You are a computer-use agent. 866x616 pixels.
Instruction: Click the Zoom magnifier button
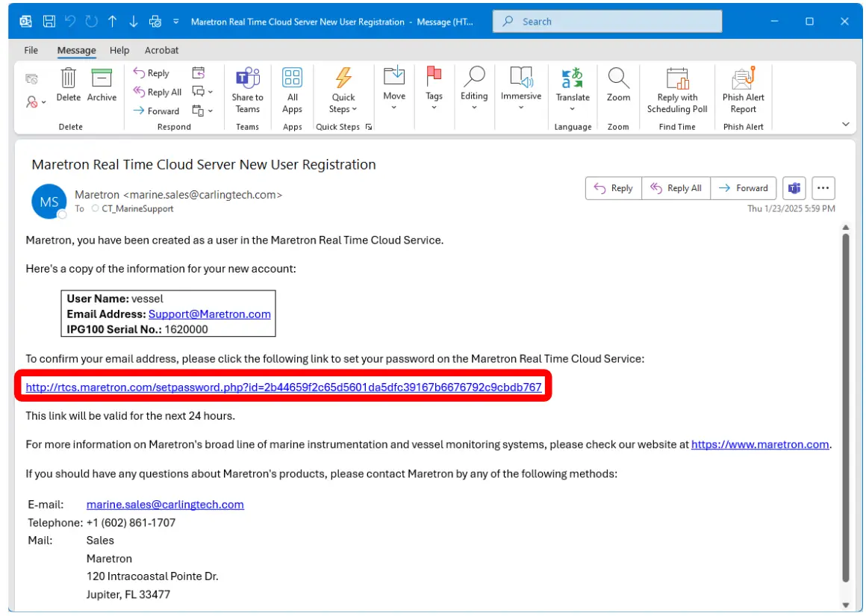[618, 85]
